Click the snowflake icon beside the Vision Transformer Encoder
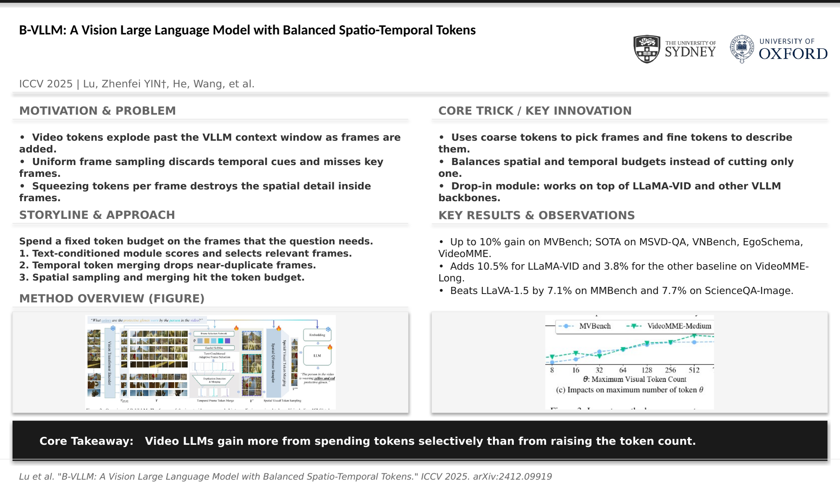 [x=113, y=328]
